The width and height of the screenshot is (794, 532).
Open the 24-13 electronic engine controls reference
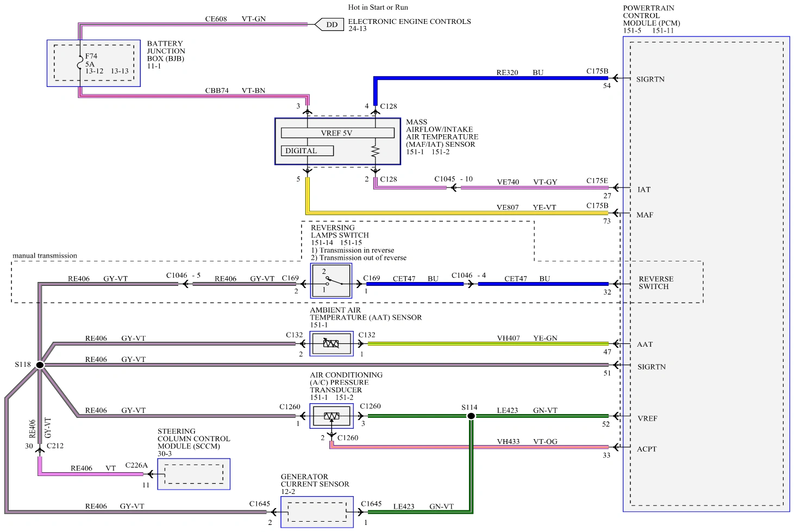[358, 29]
